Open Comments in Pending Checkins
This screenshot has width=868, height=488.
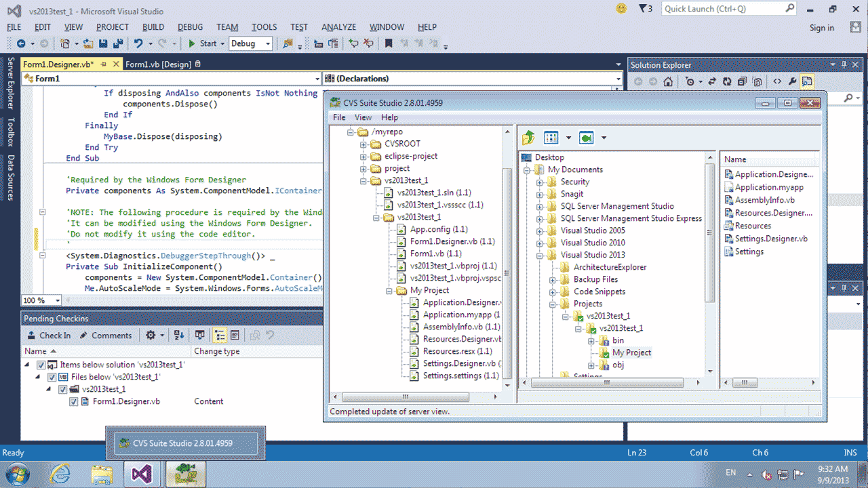[x=106, y=335]
